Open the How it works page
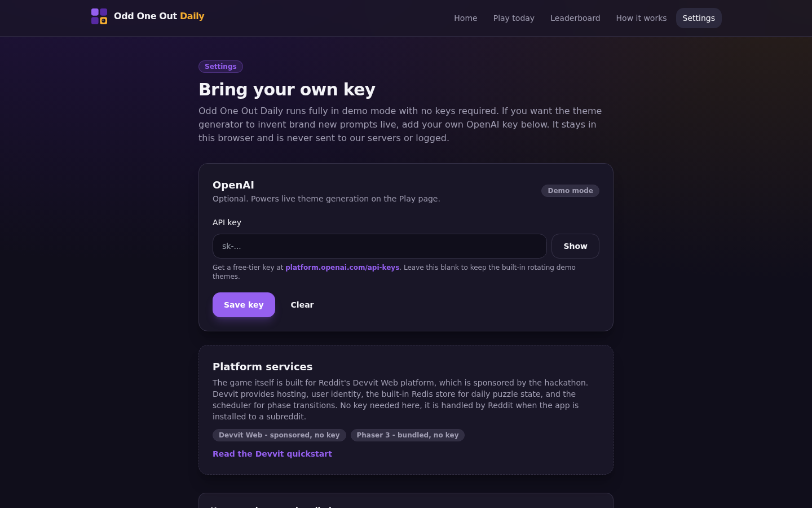This screenshot has width=812, height=508. click(x=641, y=18)
